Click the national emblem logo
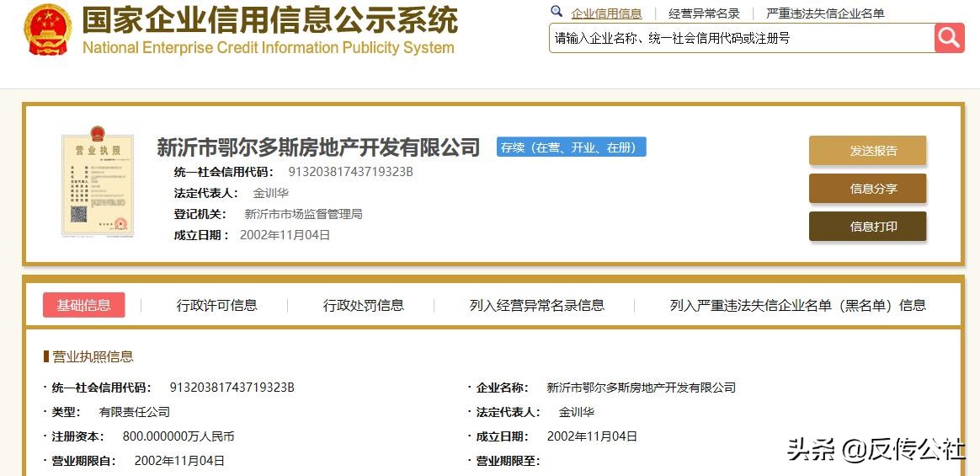This screenshot has width=980, height=476. coord(47,29)
